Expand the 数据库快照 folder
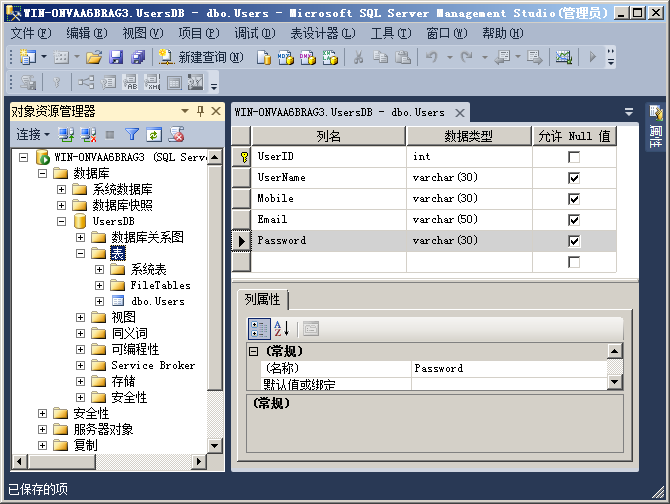Image resolution: width=670 pixels, height=504 pixels. point(62,205)
